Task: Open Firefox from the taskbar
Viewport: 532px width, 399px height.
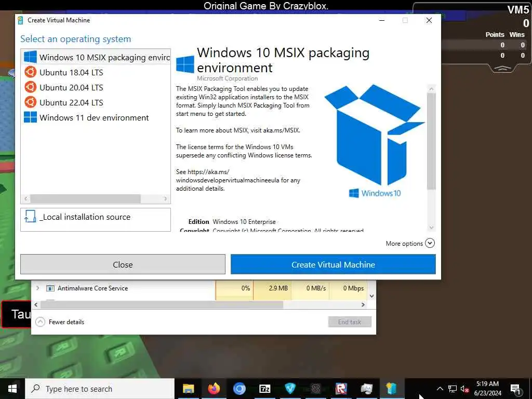Action: click(x=214, y=389)
